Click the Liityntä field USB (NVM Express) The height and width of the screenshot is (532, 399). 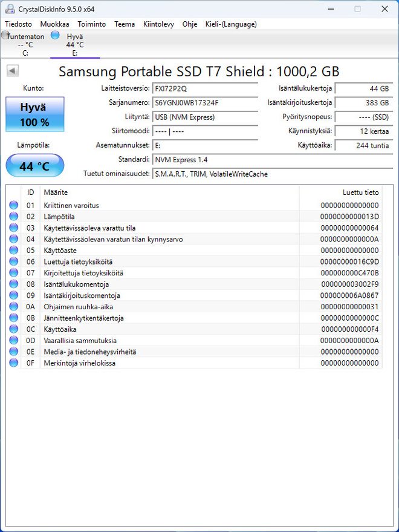pos(205,117)
